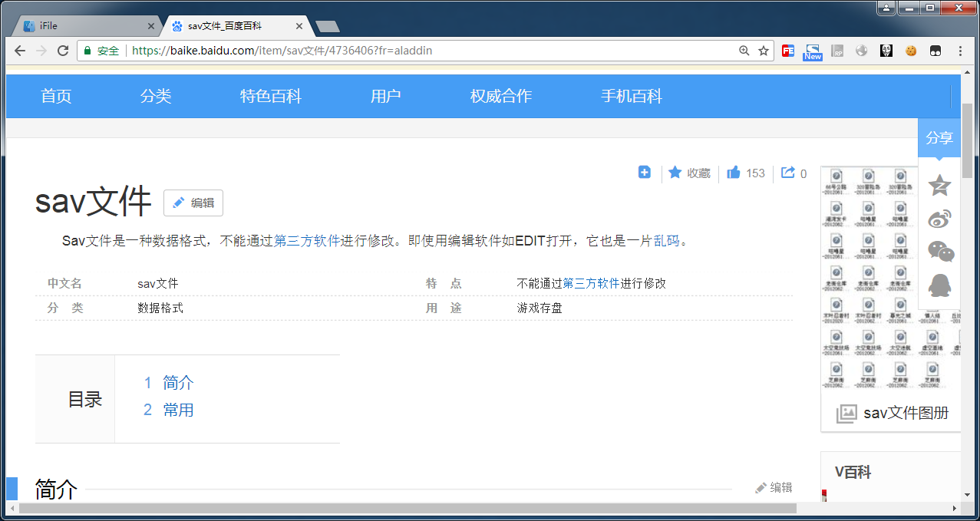Click the blue plus add icon
Image resolution: width=980 pixels, height=521 pixels.
coord(645,173)
